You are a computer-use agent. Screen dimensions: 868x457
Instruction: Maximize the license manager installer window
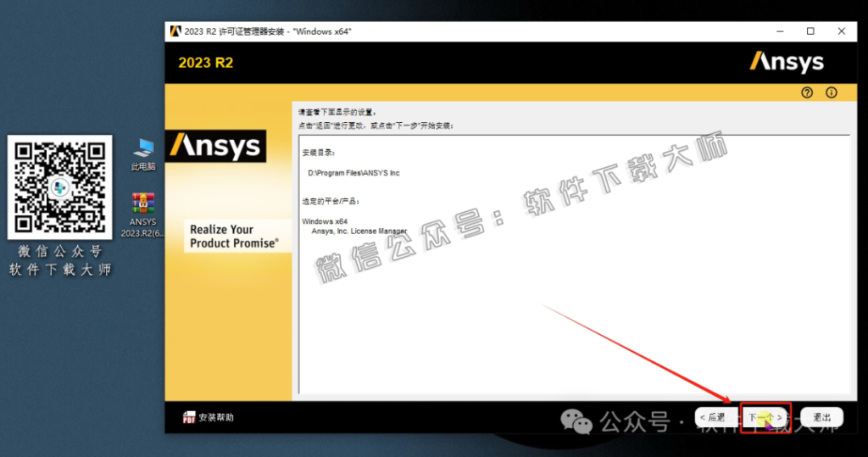tap(810, 31)
